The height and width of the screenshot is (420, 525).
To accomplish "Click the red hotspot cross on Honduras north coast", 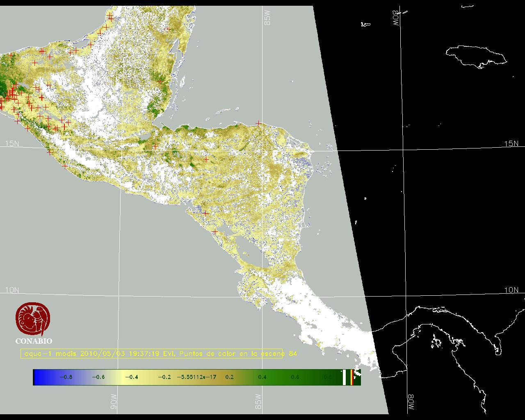I will pyautogui.click(x=258, y=123).
